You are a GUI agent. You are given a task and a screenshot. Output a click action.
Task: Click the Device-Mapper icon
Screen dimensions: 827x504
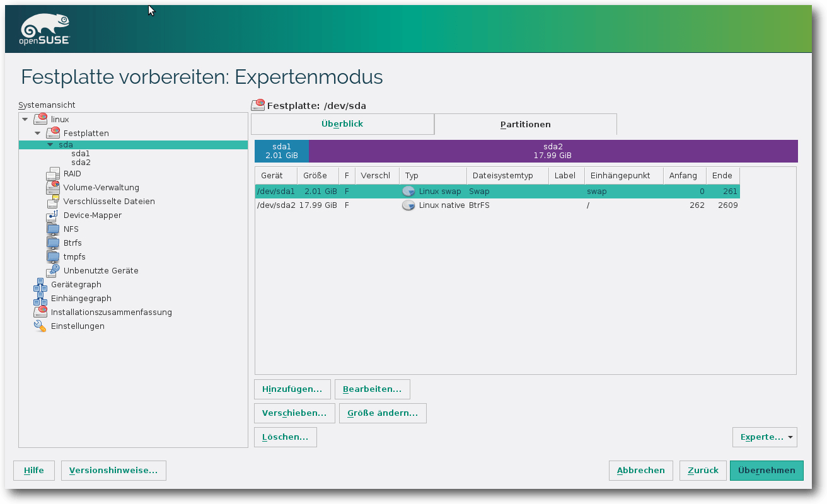pos(53,215)
